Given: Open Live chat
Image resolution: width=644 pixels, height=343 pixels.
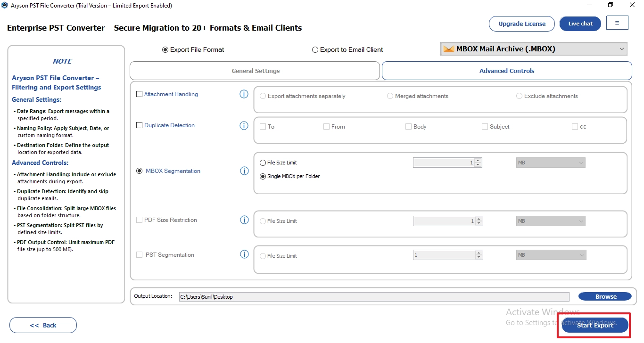Looking at the screenshot, I should (580, 24).
